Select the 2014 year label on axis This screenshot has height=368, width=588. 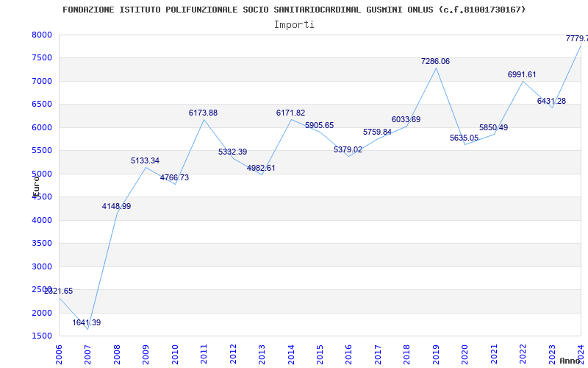tap(291, 353)
